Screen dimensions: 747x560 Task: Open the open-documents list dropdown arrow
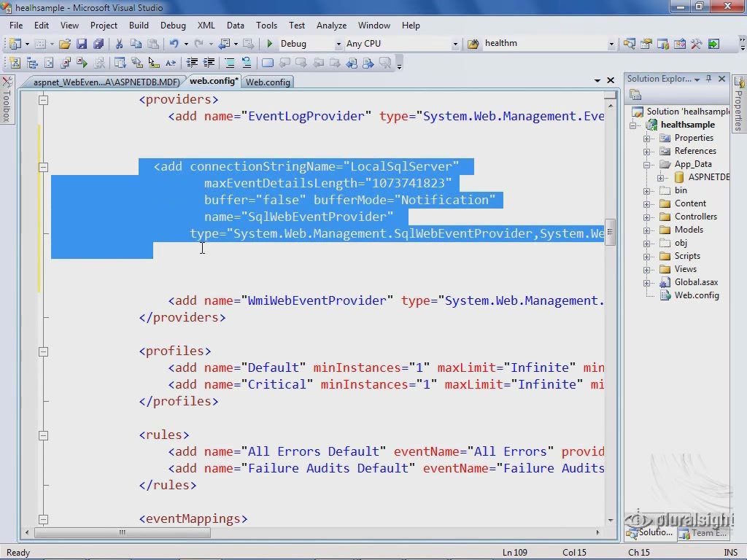click(597, 80)
